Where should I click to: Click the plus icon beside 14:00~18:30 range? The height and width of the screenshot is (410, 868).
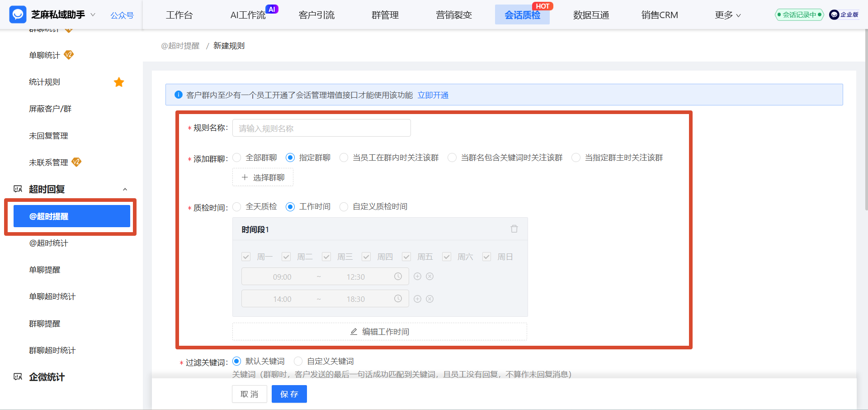[x=417, y=299]
